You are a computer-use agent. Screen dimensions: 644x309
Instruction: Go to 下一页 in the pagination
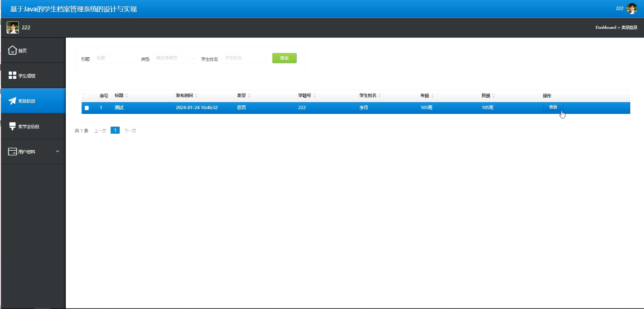tap(130, 131)
